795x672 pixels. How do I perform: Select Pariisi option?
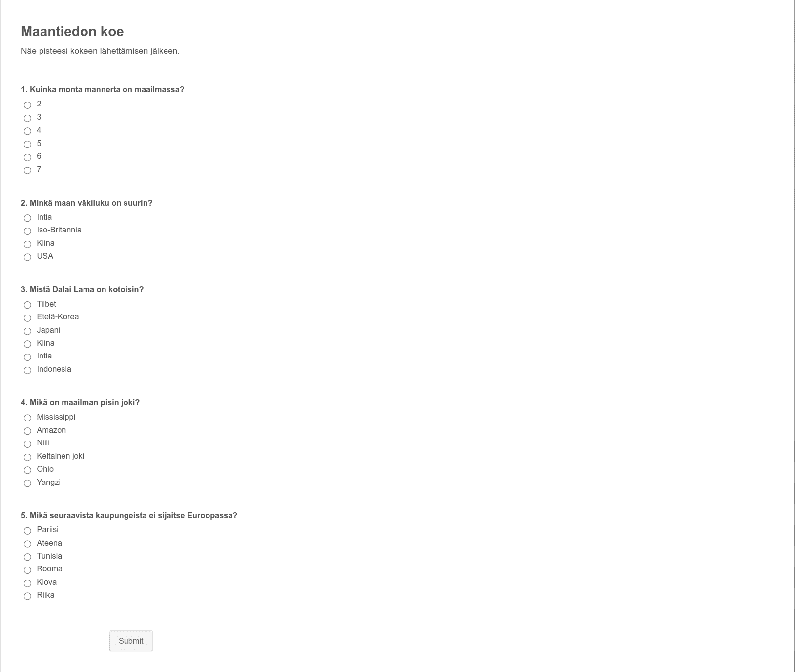coord(27,531)
